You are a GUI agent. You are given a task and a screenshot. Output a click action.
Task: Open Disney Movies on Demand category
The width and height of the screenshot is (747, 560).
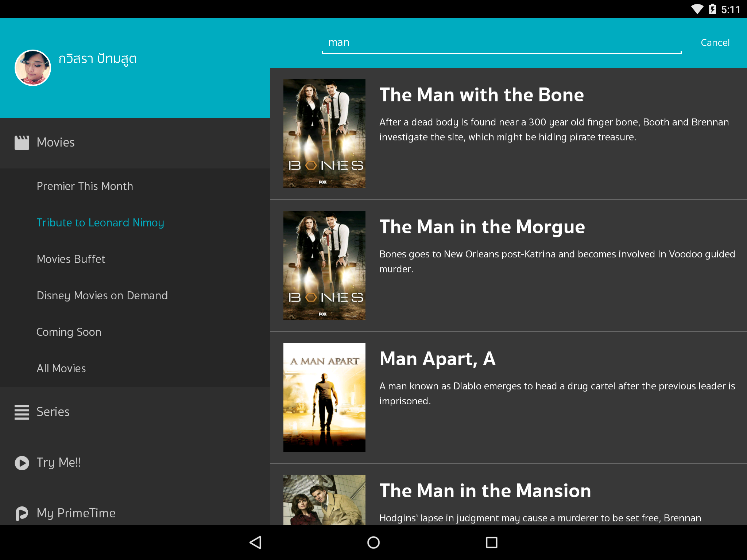coord(135,296)
